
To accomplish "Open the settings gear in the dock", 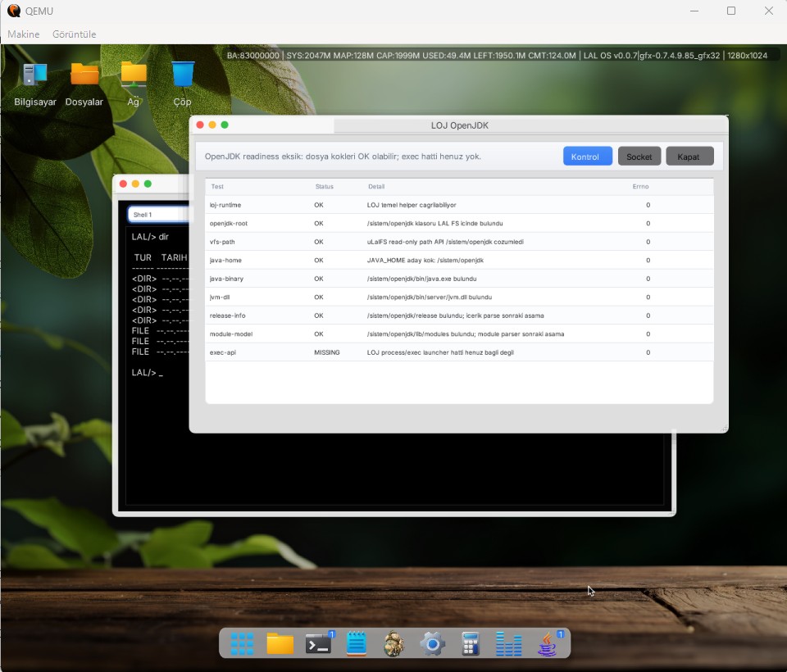I will click(433, 643).
